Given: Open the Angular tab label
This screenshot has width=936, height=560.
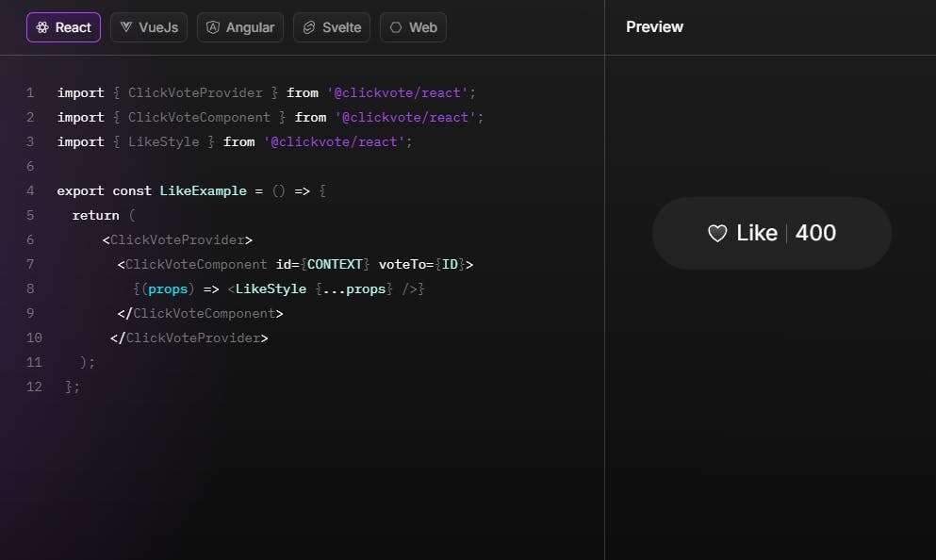Looking at the screenshot, I should point(250,27).
